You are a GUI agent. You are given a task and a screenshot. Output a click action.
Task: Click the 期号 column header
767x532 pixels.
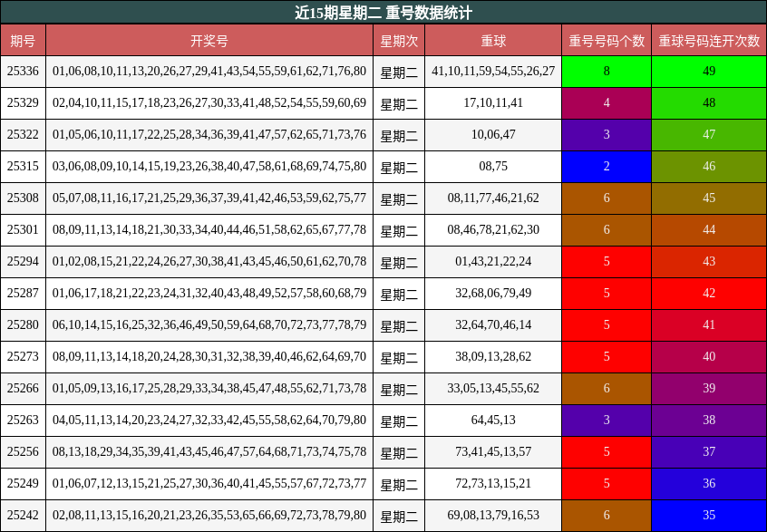click(x=22, y=41)
